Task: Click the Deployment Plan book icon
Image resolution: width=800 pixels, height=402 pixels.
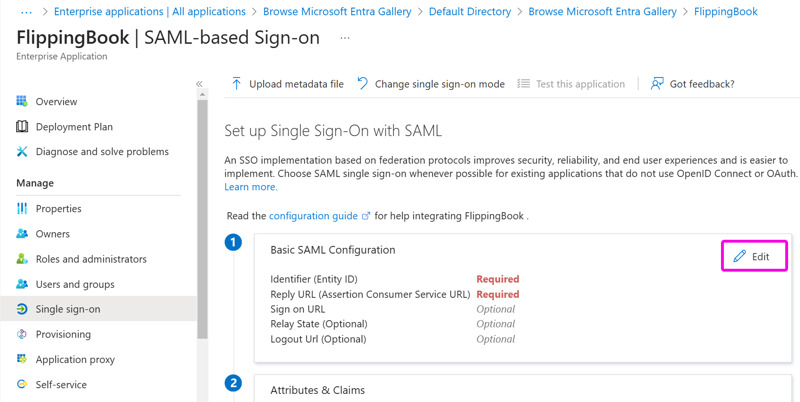Action: [x=22, y=127]
